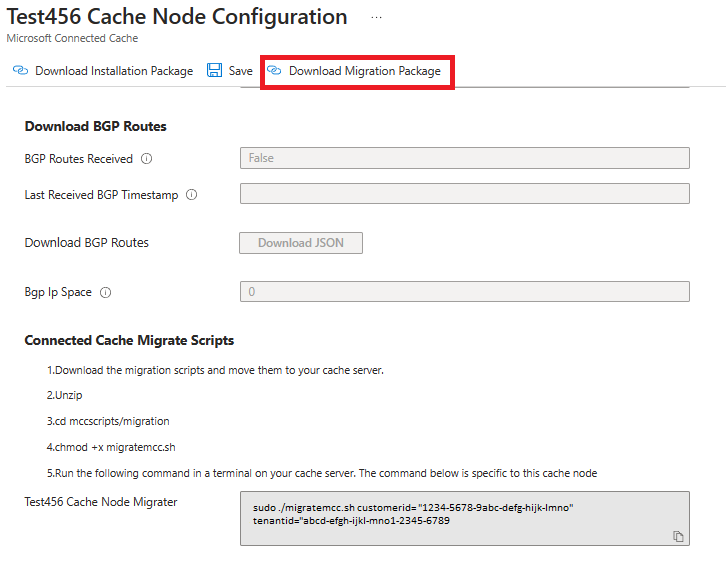Image resolution: width=726 pixels, height=561 pixels.
Task: Click the Microsoft Connected Cache subtitle
Action: tap(72, 38)
